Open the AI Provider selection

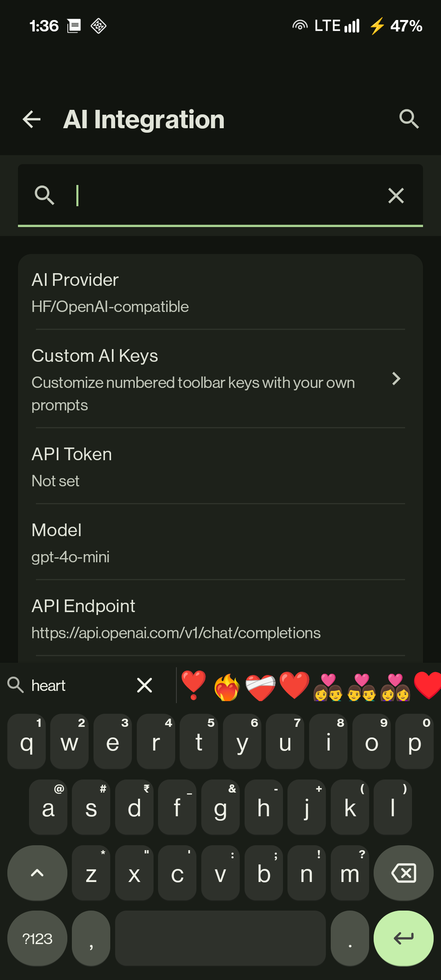coord(220,292)
